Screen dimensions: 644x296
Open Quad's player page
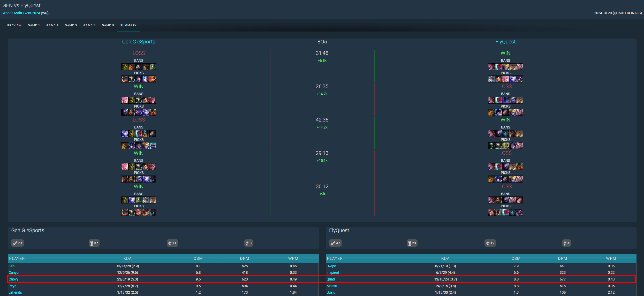[331, 279]
